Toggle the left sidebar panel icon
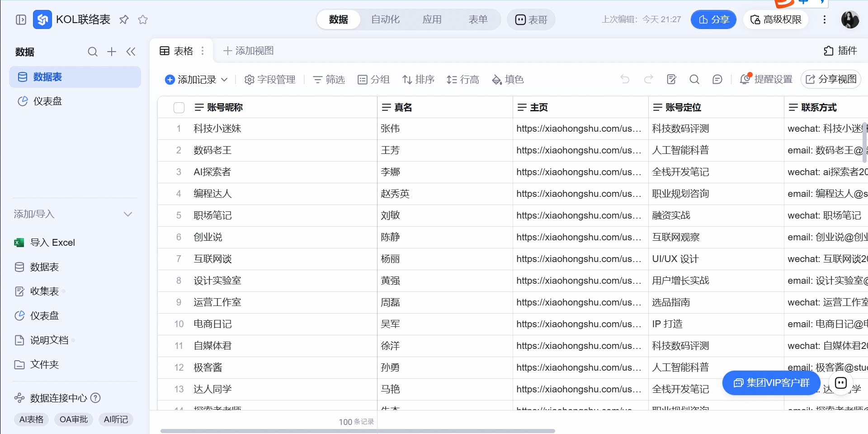This screenshot has height=434, width=868. pos(21,19)
